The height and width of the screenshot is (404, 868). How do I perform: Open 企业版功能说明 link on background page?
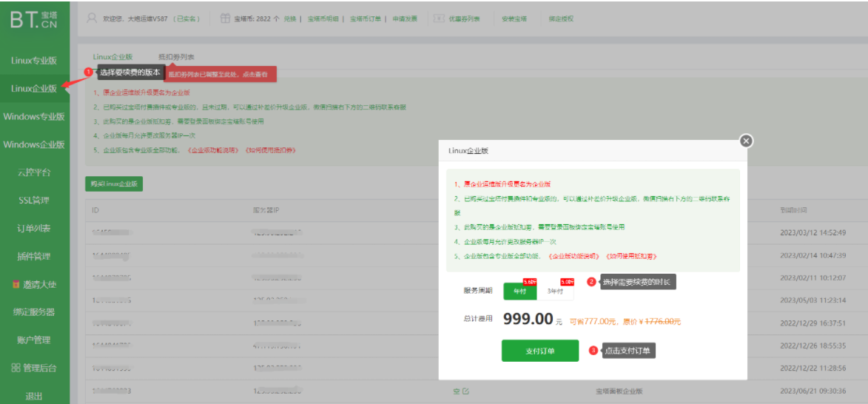pyautogui.click(x=214, y=150)
